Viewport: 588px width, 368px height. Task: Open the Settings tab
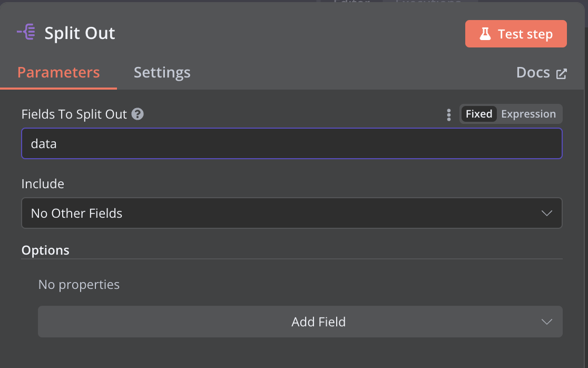[x=162, y=72]
